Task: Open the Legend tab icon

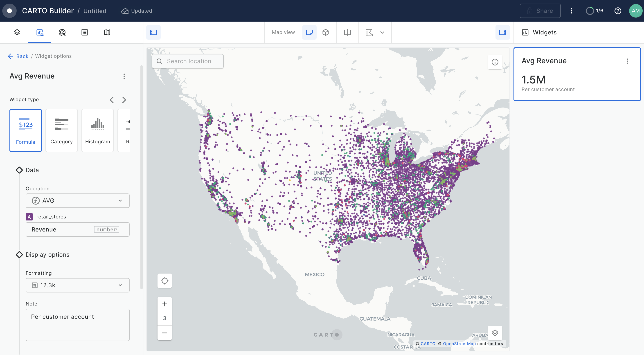Action: tap(85, 32)
